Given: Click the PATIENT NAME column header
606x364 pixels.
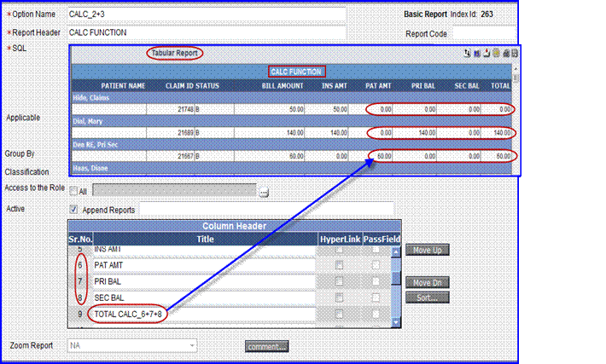Looking at the screenshot, I should tap(123, 86).
